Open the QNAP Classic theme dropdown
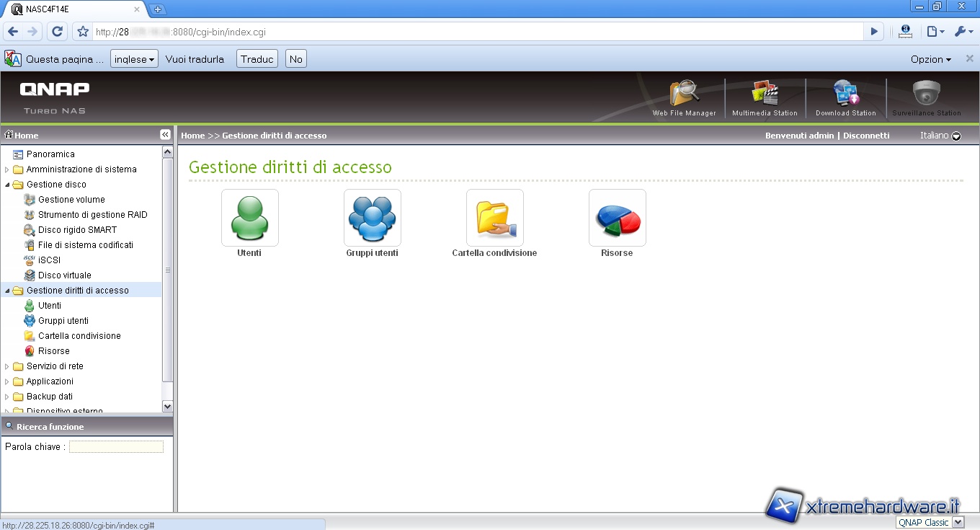This screenshot has width=980, height=530. coord(958,522)
